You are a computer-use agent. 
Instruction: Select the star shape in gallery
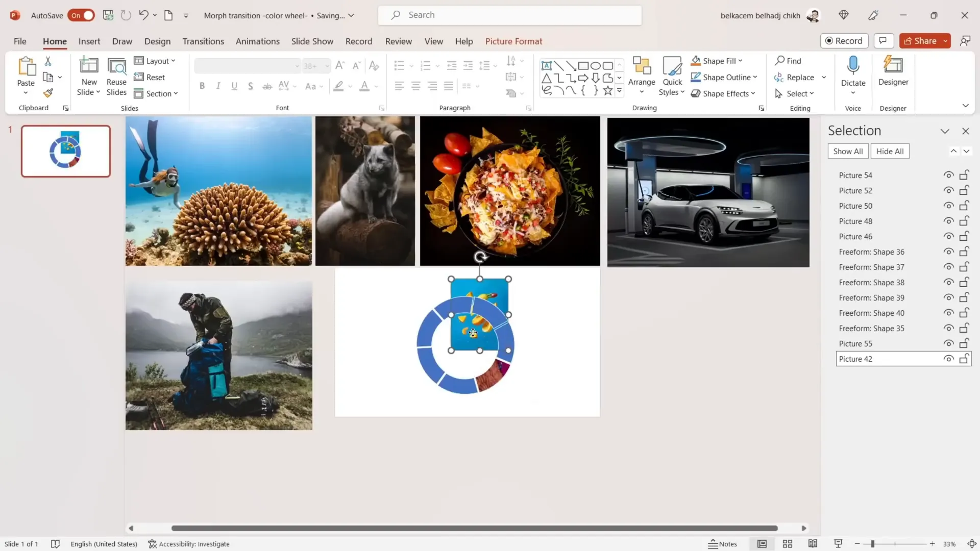click(x=607, y=91)
